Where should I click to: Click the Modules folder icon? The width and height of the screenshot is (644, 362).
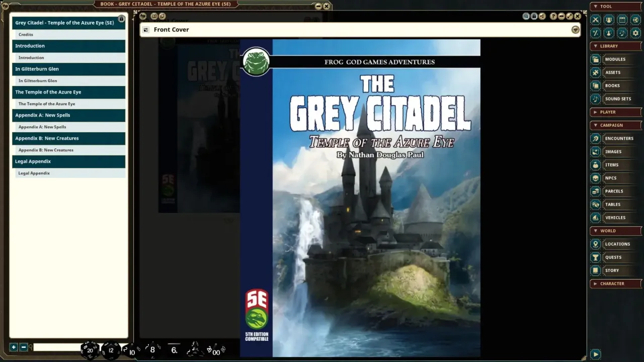pyautogui.click(x=596, y=59)
